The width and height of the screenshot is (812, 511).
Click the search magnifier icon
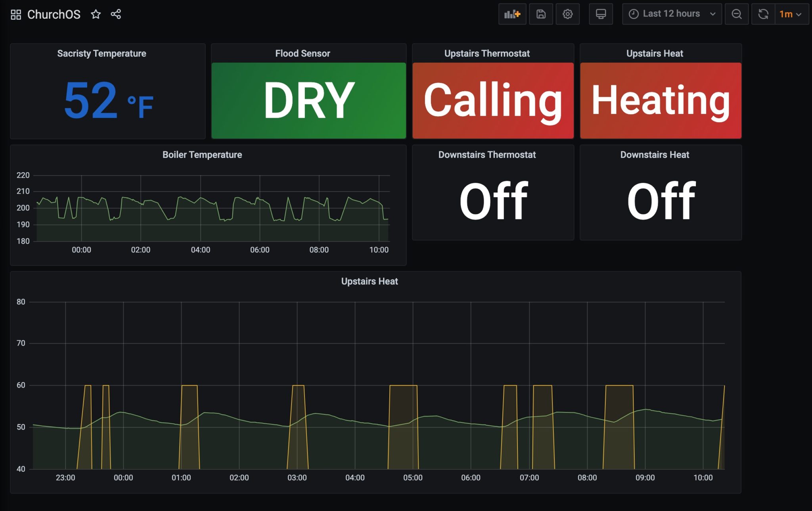tap(737, 13)
